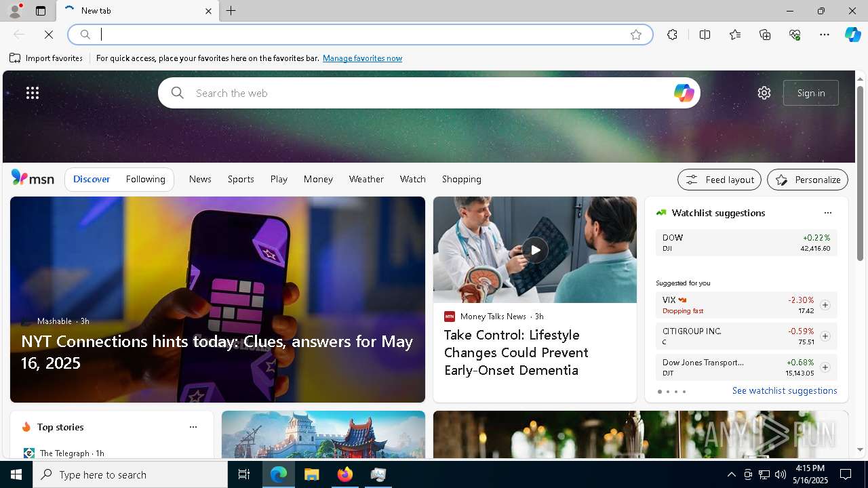Image resolution: width=868 pixels, height=488 pixels.
Task: Select the Following tab
Action: click(x=145, y=179)
